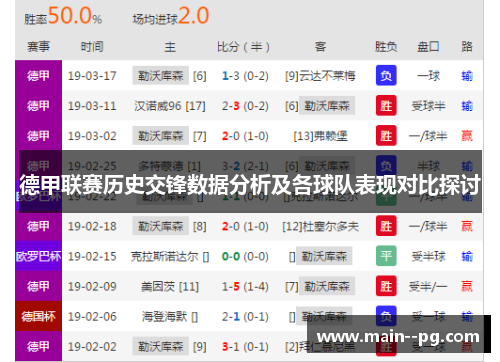Click the red 胜 badge in 19-03-11 row
Screen dimensions: 500x362
386,105
